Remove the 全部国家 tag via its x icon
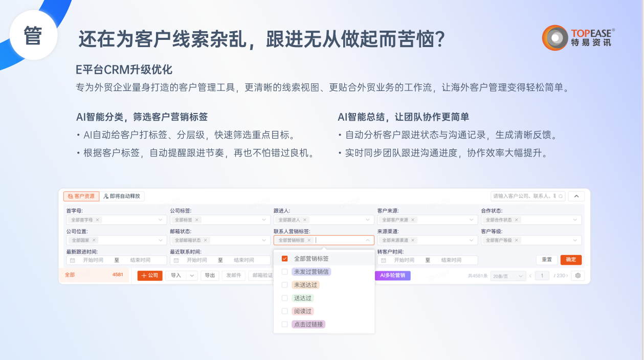The image size is (644, 360). click(94, 240)
